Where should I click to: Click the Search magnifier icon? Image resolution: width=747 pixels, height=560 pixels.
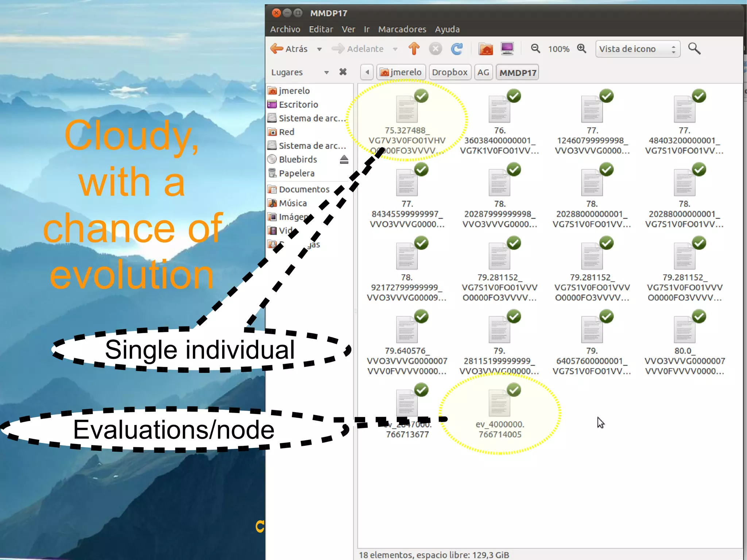pyautogui.click(x=694, y=49)
